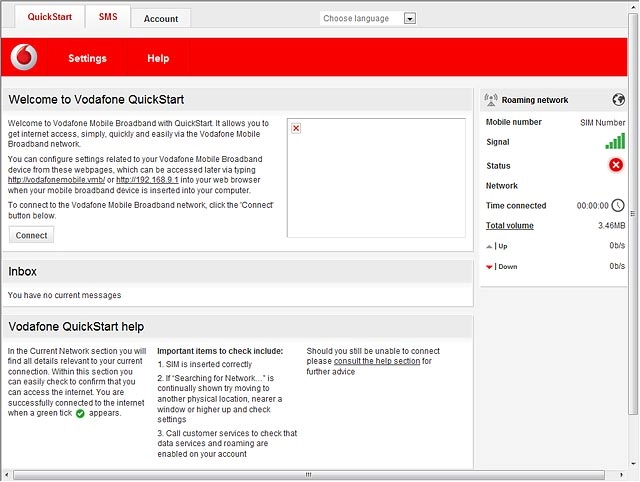
Task: Click the empty image placeholder box
Action: (376, 178)
